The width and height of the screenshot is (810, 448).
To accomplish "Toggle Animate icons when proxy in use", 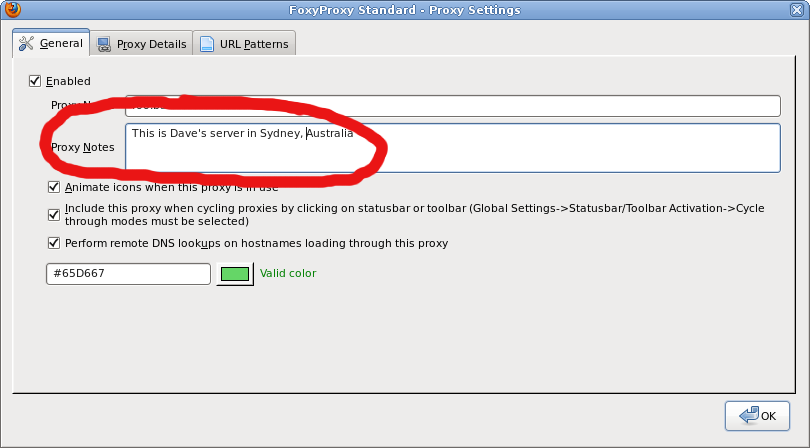I will tap(54, 187).
